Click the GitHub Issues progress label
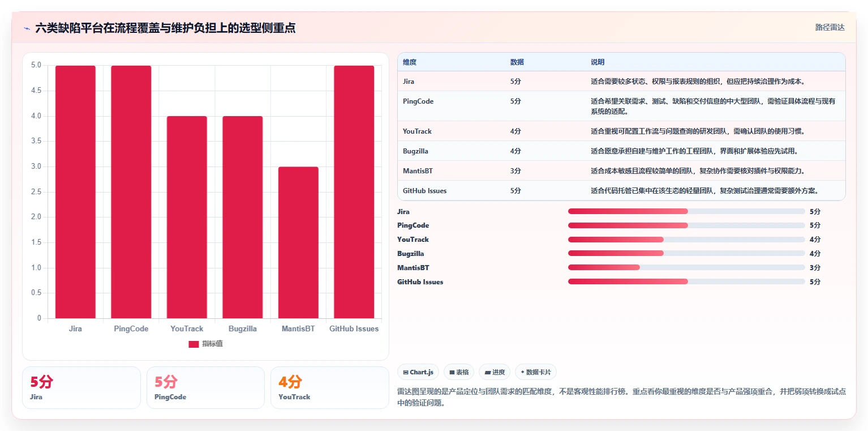Image resolution: width=868 pixels, height=431 pixels. [420, 281]
